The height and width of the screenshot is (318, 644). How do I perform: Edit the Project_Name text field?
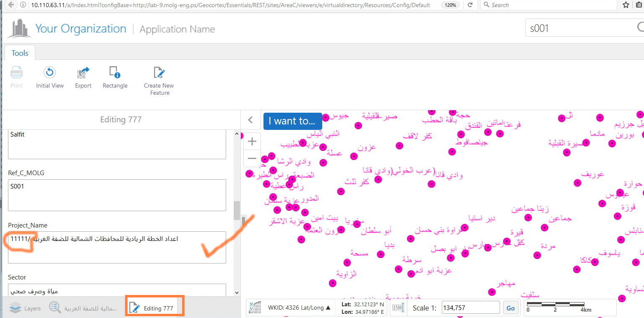[x=117, y=247]
